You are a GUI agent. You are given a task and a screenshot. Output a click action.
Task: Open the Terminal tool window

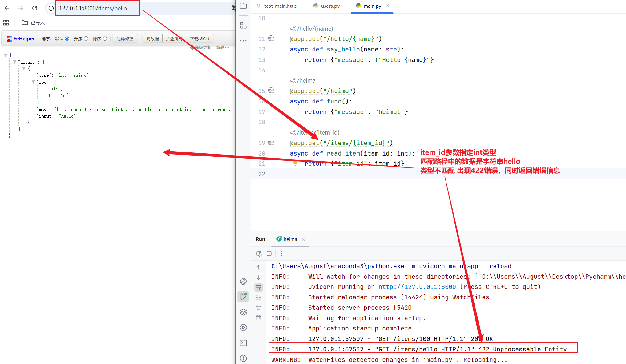pyautogui.click(x=243, y=343)
